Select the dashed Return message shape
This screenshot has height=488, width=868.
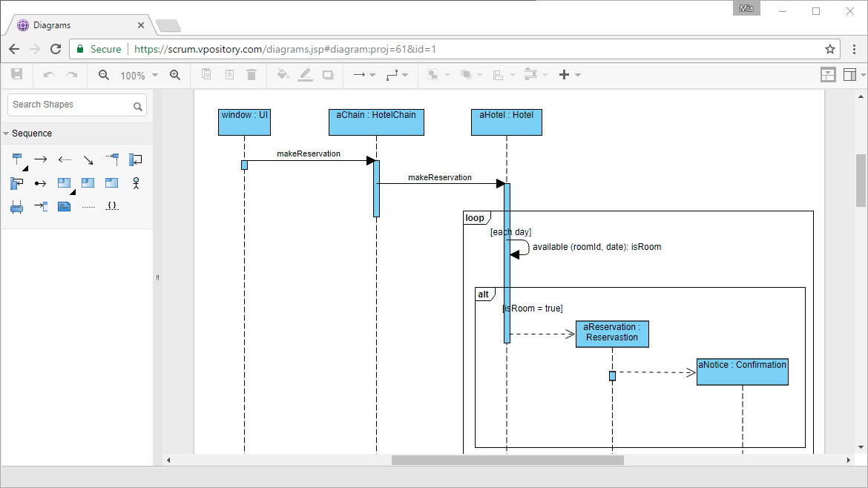point(65,159)
